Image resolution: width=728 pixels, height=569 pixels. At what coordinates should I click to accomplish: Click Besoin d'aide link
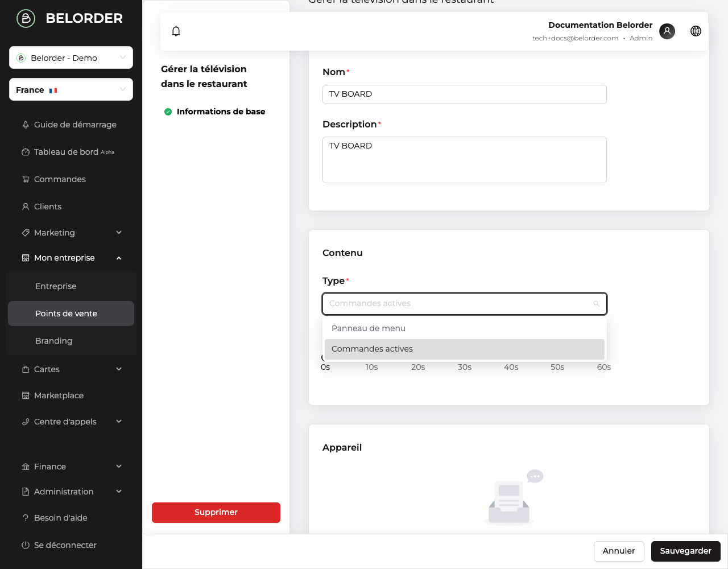coord(60,518)
